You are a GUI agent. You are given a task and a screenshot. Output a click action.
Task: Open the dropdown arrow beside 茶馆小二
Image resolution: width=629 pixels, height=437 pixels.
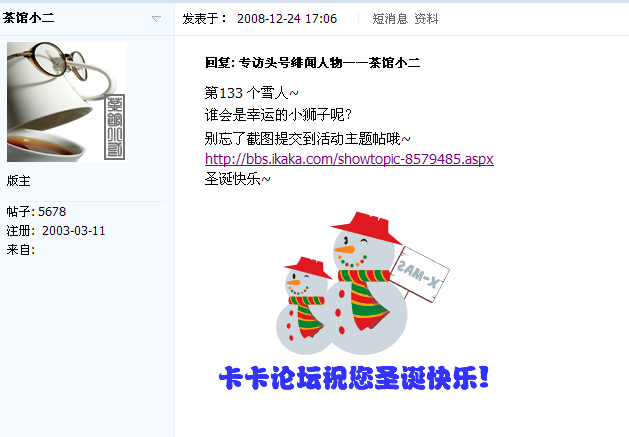156,19
